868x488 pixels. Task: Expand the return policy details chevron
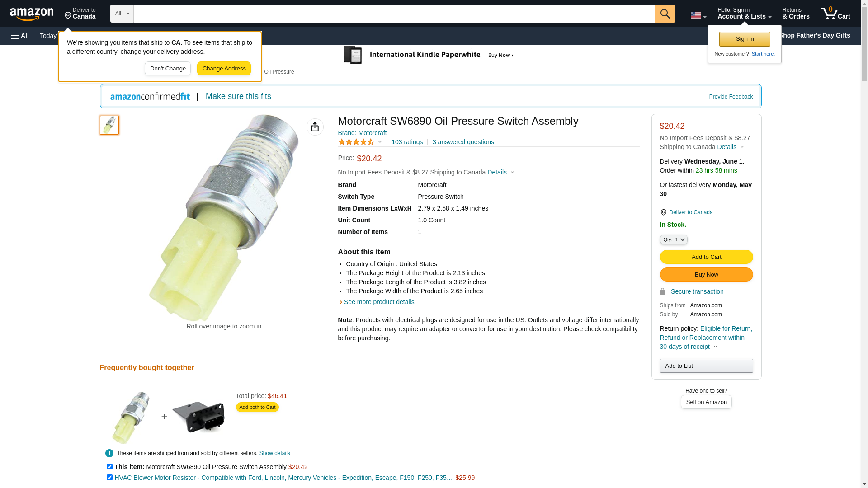(715, 347)
